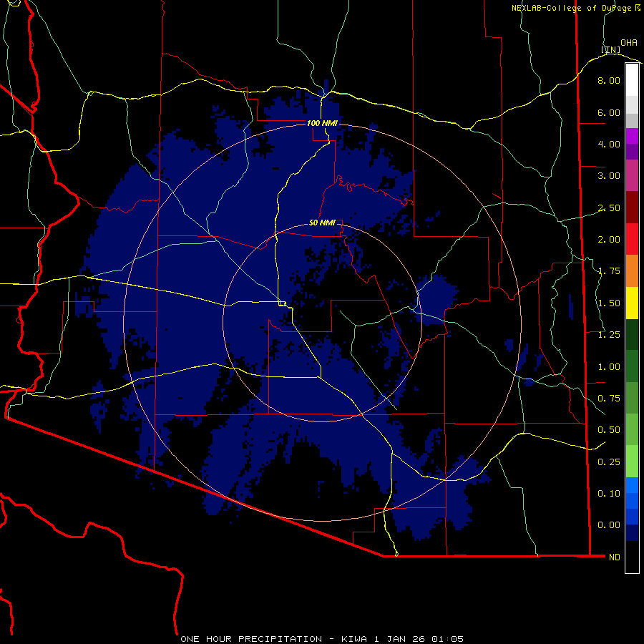The height and width of the screenshot is (644, 644).
Task: Click the "NEXLAB-College of DuPage" credit text
Action: click(571, 8)
